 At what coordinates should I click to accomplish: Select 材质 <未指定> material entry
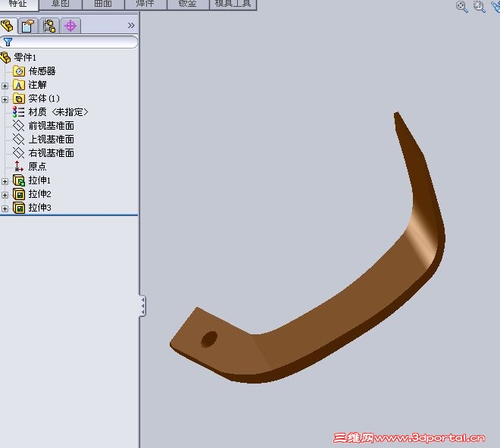click(58, 112)
